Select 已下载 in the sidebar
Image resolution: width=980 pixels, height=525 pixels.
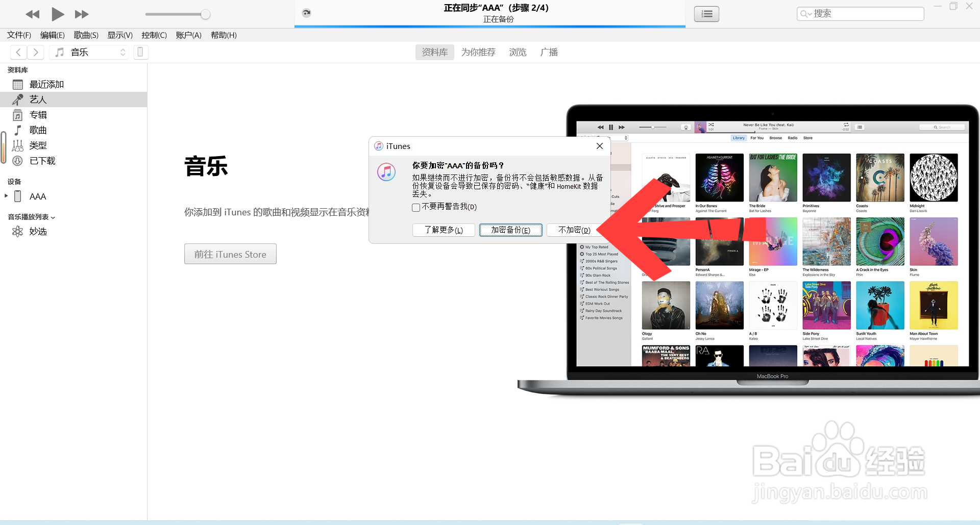73,161
